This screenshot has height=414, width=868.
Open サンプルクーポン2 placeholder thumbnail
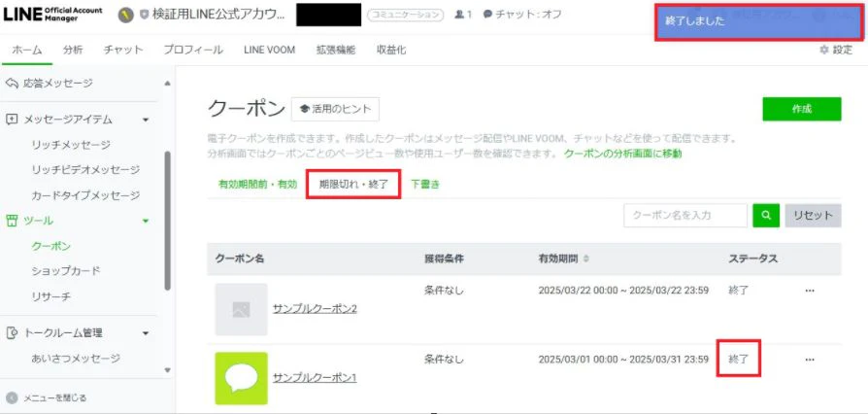pyautogui.click(x=242, y=309)
